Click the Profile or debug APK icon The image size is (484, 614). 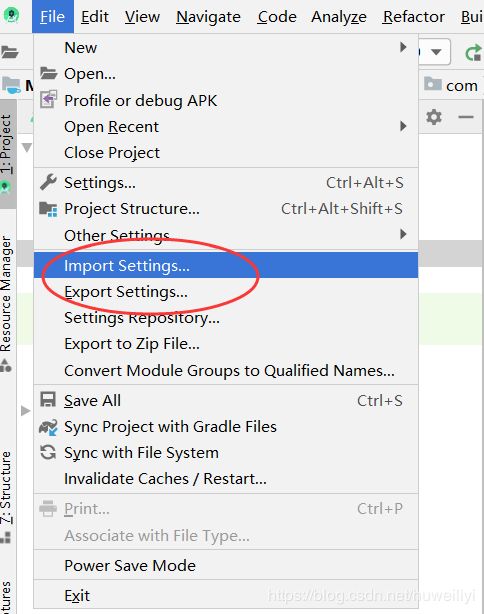click(49, 99)
